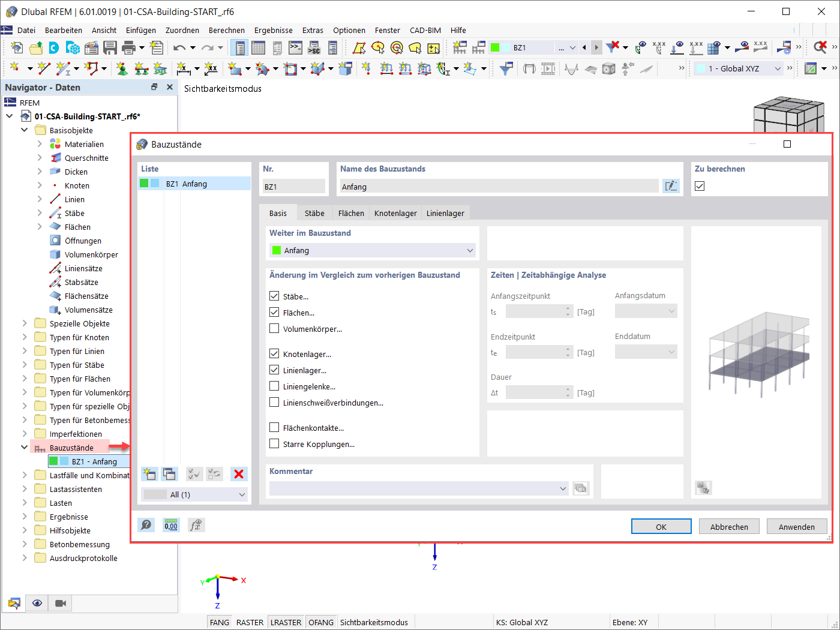Click the green color swatch of BZ1 in list
Viewport: 840px width, 630px height.
coord(144,184)
